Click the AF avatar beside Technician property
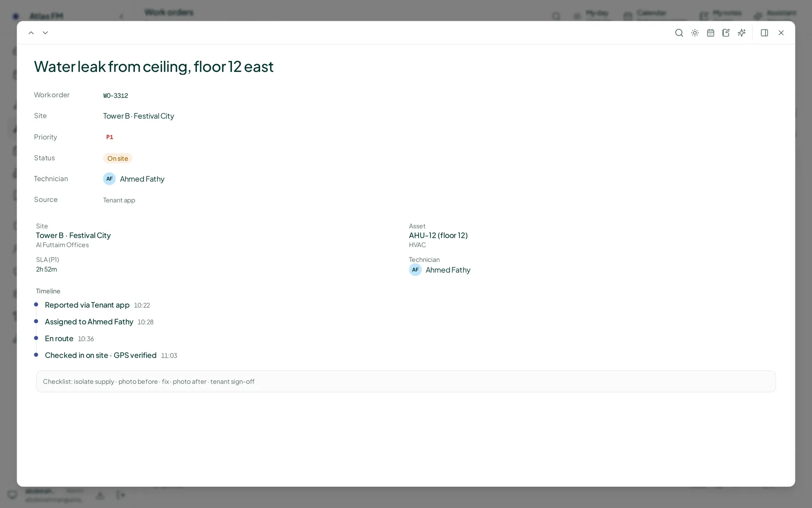 click(109, 179)
